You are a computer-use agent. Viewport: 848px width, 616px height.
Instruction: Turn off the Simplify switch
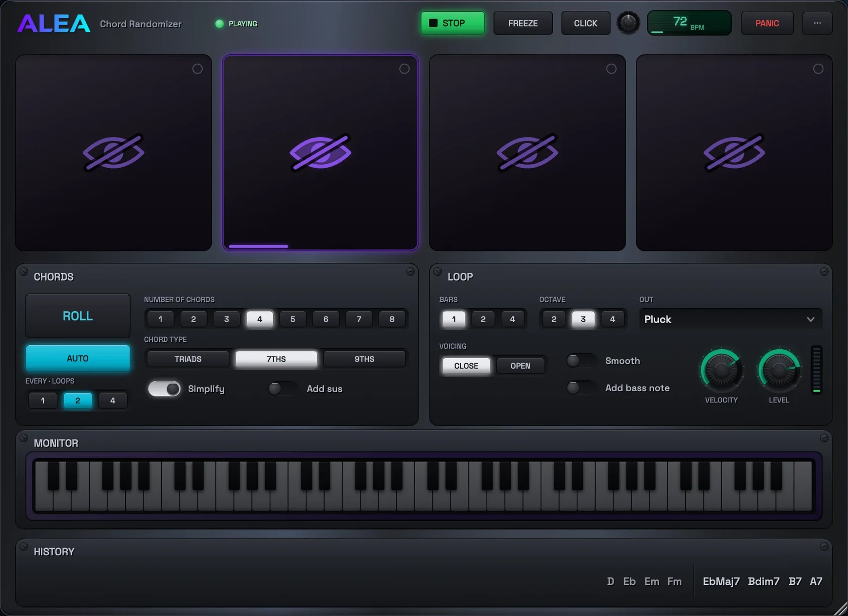pyautogui.click(x=165, y=389)
